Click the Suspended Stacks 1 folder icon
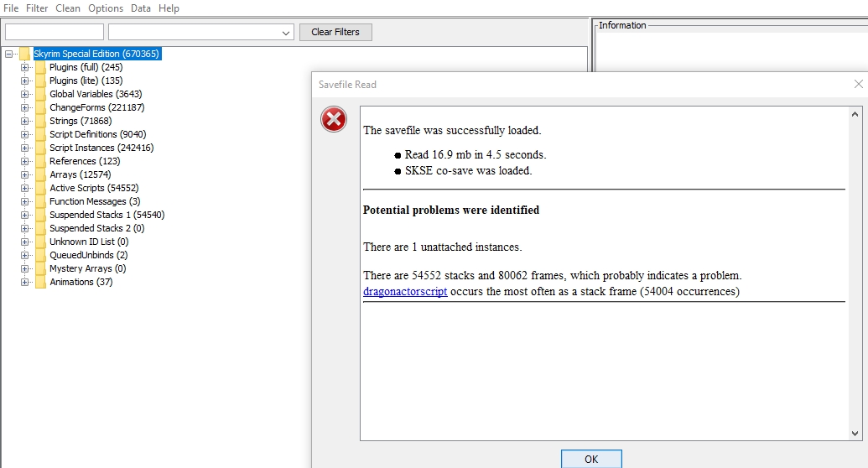This screenshot has height=468, width=868. [x=40, y=215]
